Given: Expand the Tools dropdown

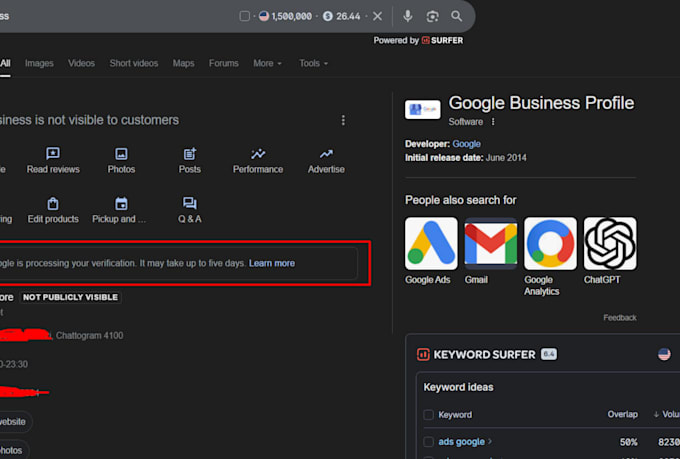Looking at the screenshot, I should 314,63.
